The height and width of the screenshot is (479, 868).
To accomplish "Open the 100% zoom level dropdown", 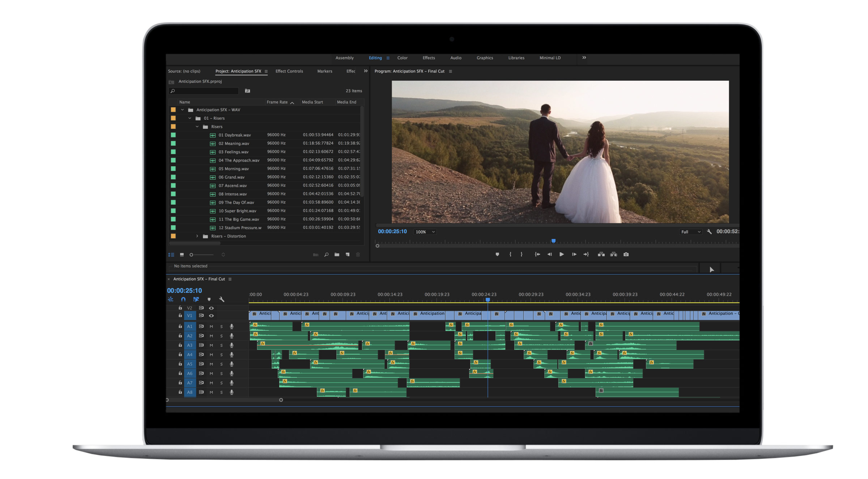I will (x=425, y=232).
